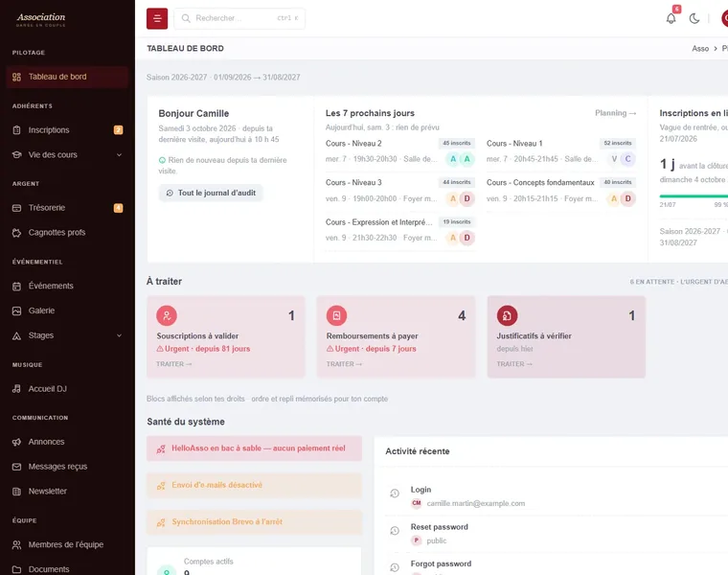This screenshot has width=728, height=575.
Task: Click the Rechercher search field
Action: pyautogui.click(x=239, y=18)
